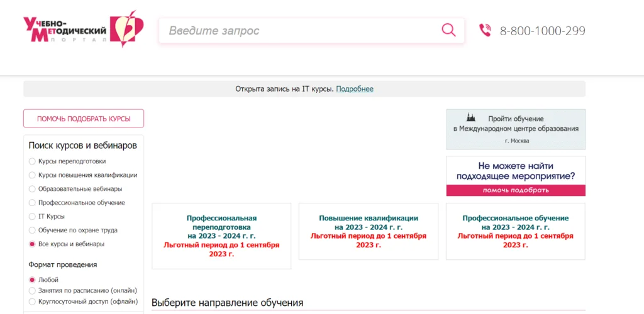Open the Международный центр образования banner

pos(516,129)
